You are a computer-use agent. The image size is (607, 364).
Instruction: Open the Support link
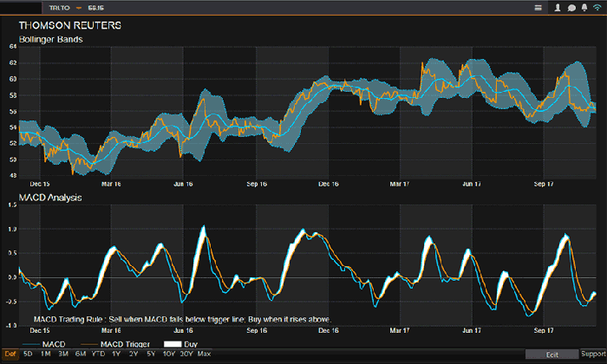(593, 354)
